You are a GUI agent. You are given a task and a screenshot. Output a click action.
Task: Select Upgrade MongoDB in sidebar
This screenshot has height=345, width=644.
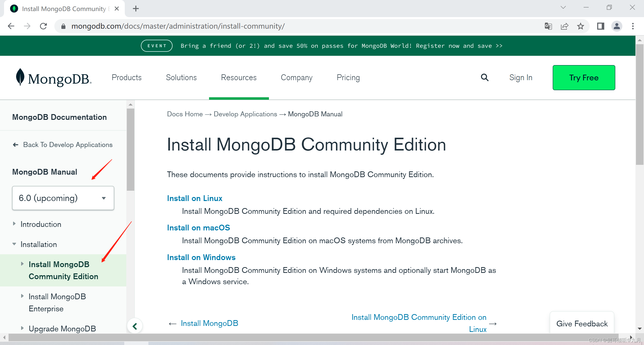click(62, 329)
